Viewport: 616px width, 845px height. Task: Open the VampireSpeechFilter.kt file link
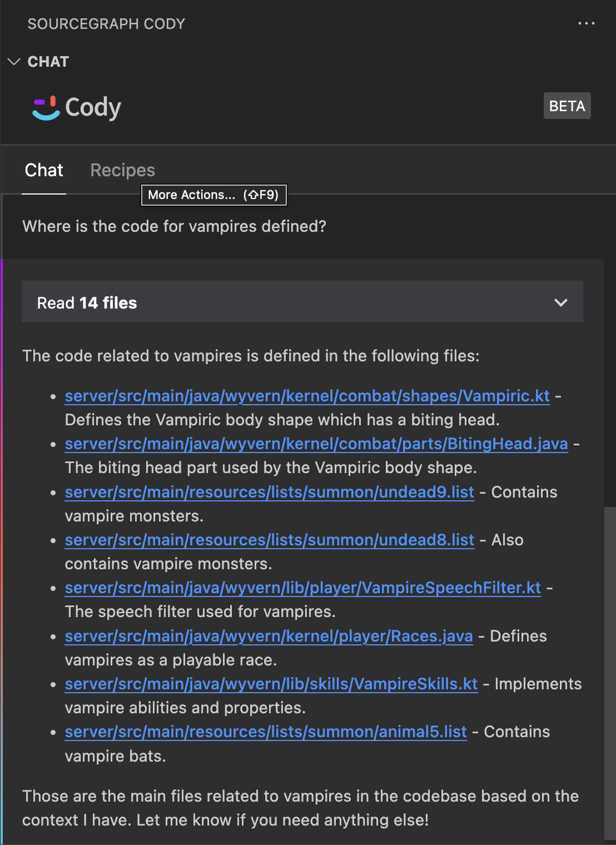(x=303, y=588)
